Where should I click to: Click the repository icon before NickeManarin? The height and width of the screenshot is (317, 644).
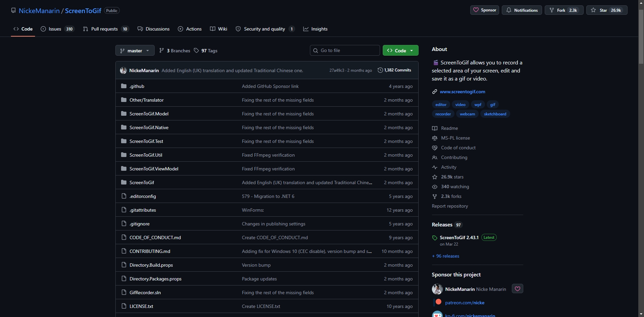click(x=13, y=10)
